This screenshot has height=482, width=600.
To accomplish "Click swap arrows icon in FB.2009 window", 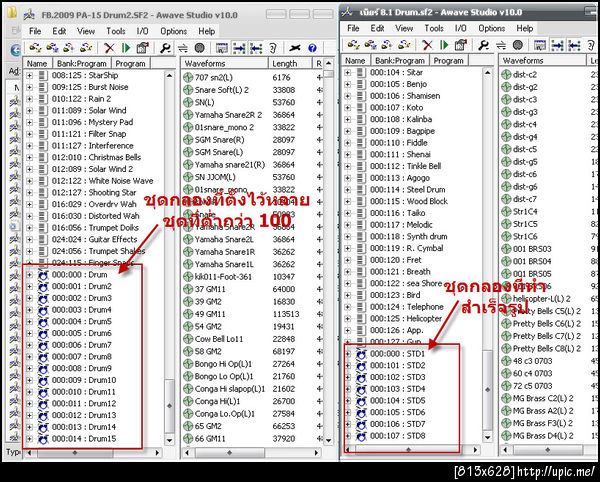I will click(183, 48).
